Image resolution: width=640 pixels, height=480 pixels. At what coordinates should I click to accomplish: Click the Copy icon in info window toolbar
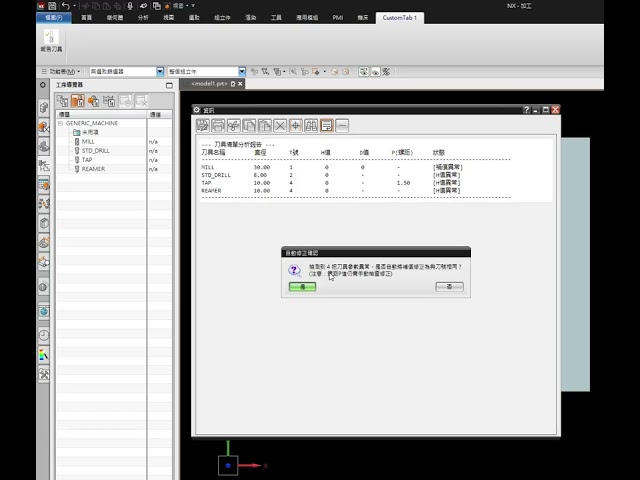(x=249, y=125)
